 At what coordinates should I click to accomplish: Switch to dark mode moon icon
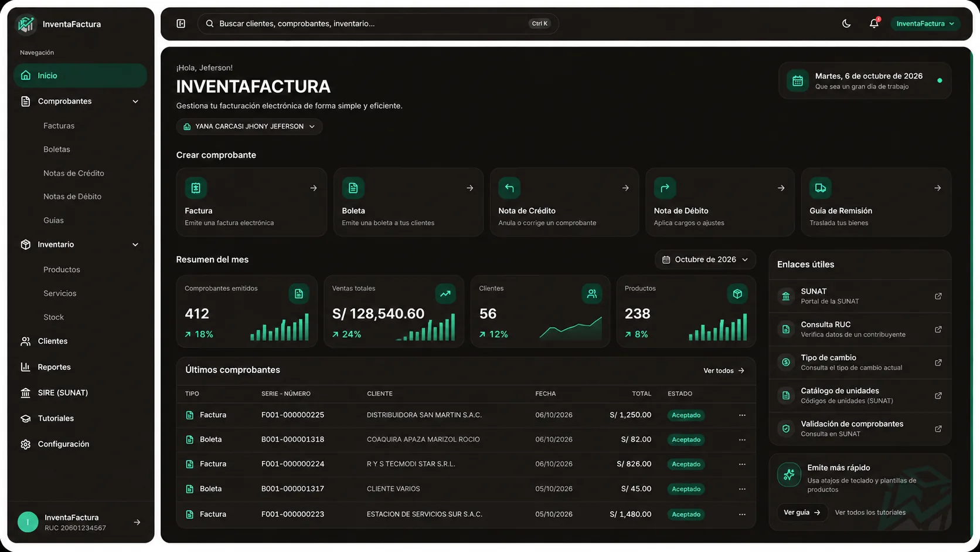846,23
